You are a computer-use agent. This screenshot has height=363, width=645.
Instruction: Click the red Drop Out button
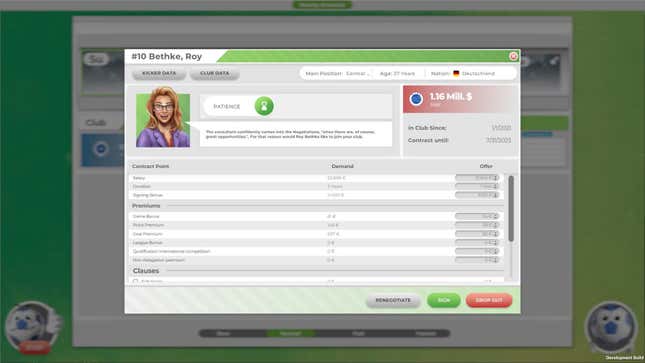(x=489, y=300)
